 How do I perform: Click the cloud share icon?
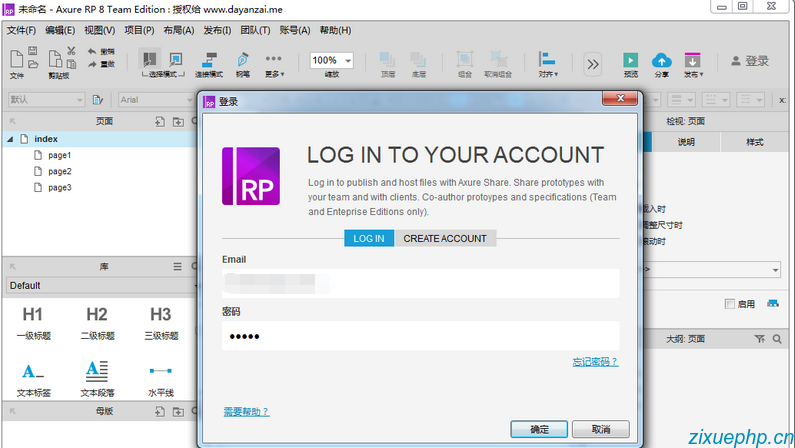(662, 61)
